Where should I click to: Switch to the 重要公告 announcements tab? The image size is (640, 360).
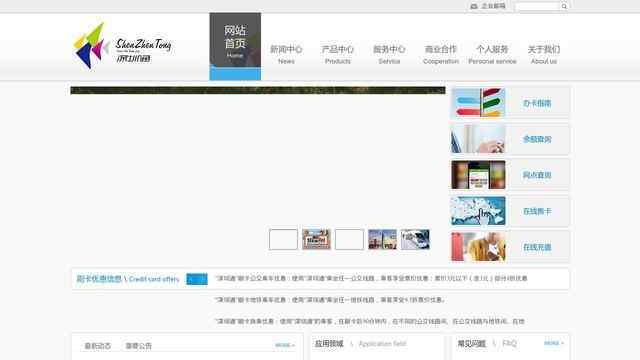138,346
